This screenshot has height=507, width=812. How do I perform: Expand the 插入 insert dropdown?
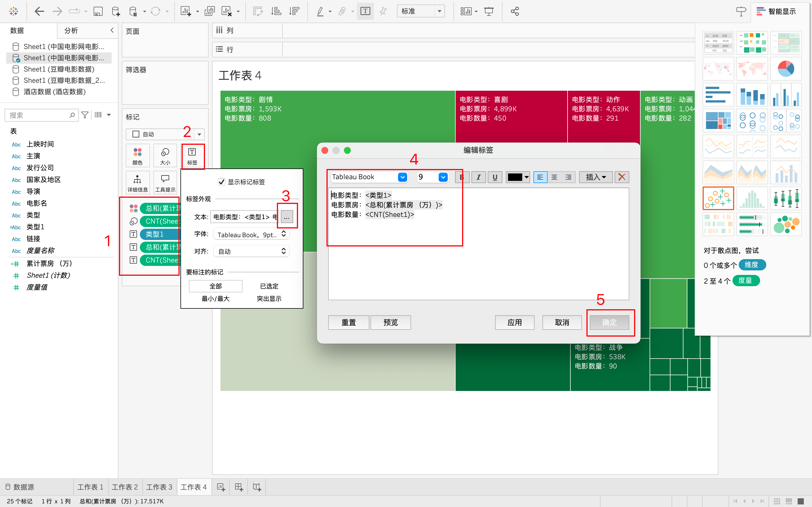click(595, 177)
